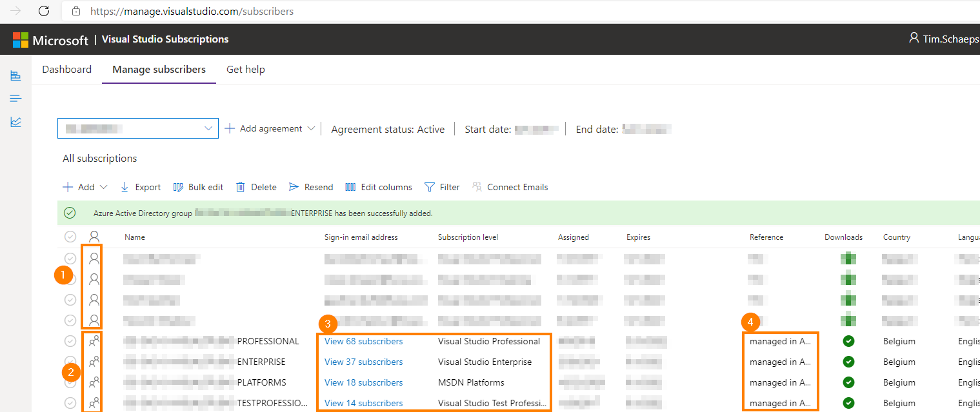The width and height of the screenshot is (980, 412).
Task: Click the Name column header
Action: 135,237
